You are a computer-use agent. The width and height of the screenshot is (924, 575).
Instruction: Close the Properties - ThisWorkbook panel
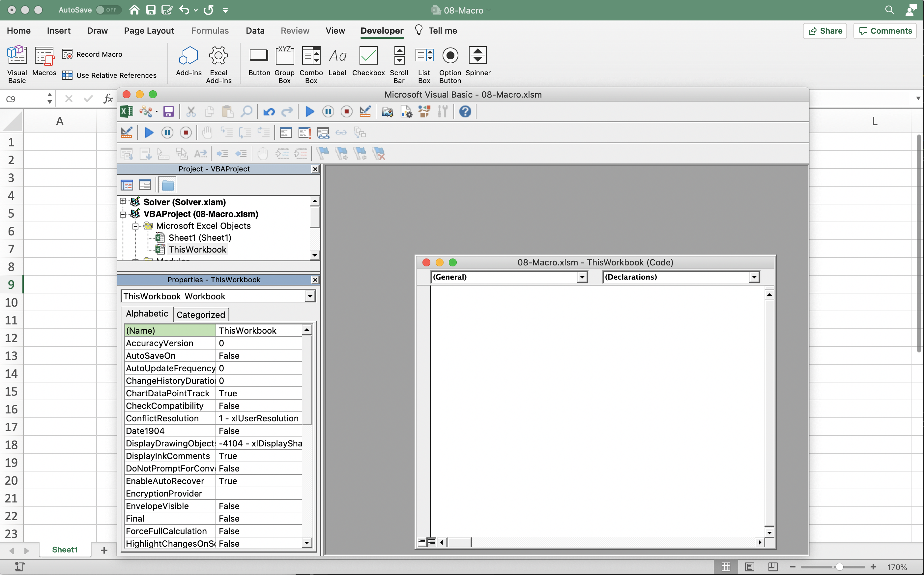pos(315,280)
